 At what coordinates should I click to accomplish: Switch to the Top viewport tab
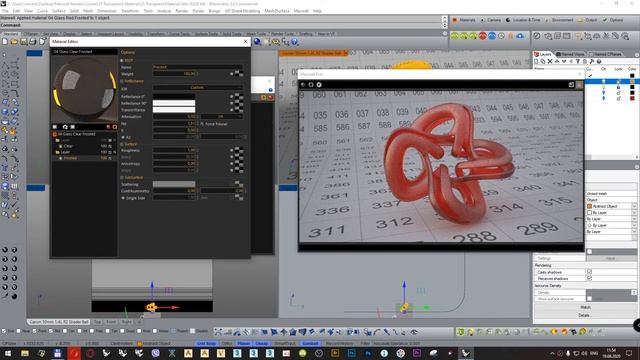coord(97,322)
